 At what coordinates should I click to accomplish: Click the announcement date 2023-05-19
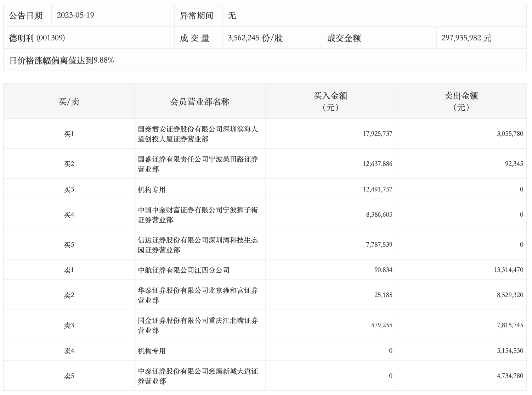pos(75,15)
